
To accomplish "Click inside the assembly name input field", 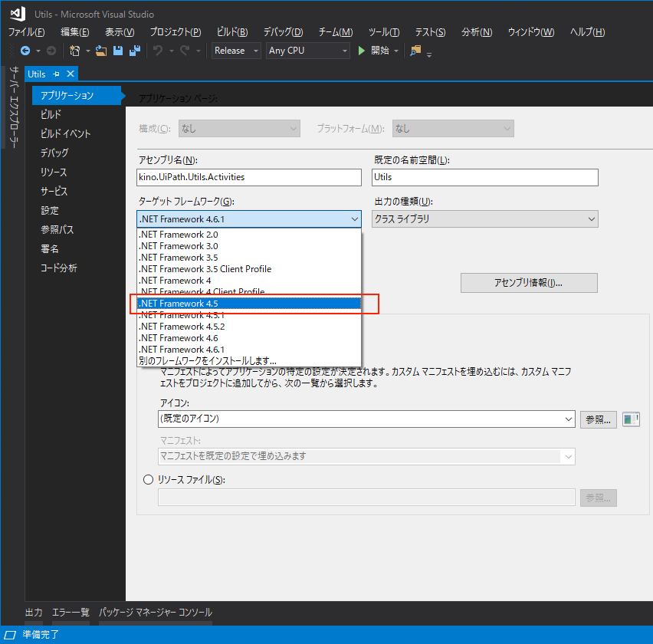I will click(x=248, y=177).
